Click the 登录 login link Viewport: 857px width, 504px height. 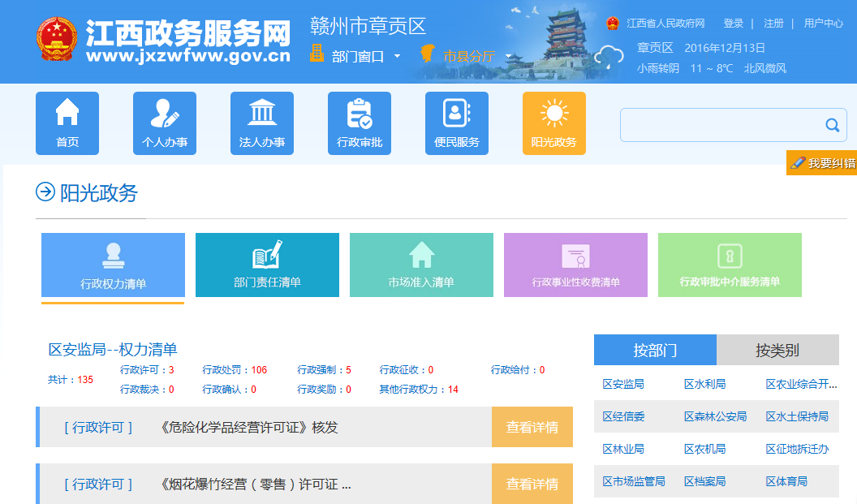click(x=733, y=23)
